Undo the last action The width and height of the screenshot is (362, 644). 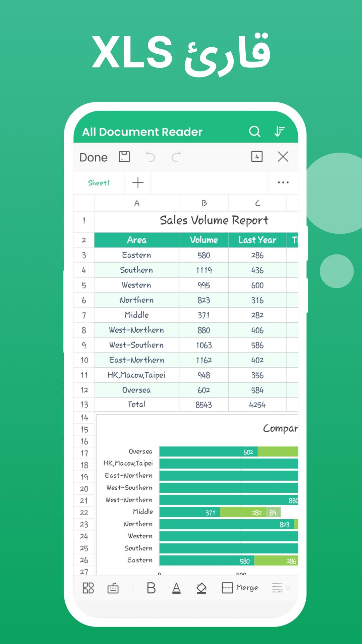[x=150, y=157]
